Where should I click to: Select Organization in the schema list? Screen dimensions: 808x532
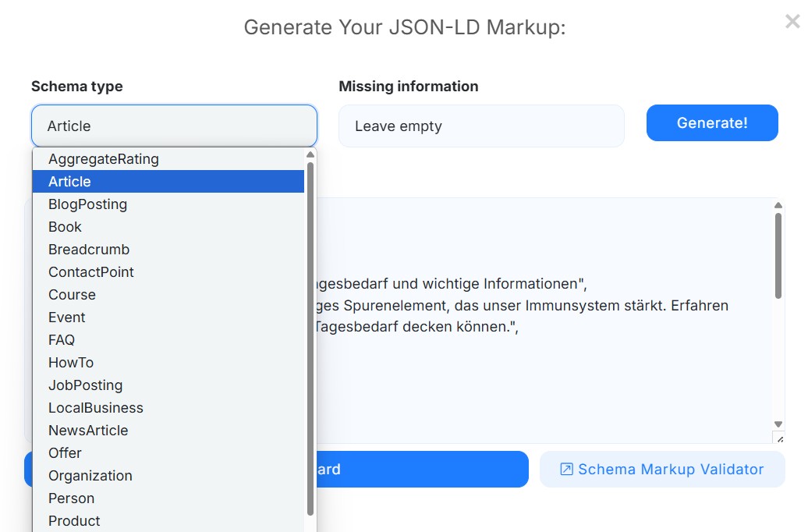[90, 475]
